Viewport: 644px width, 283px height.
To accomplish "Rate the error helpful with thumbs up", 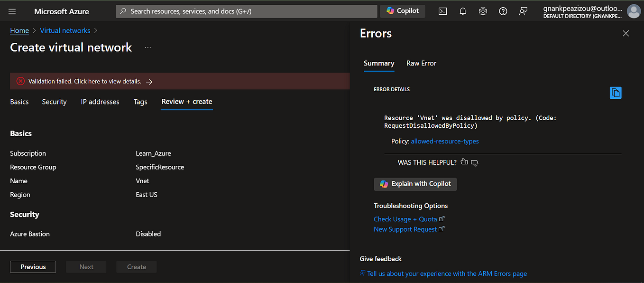I will click(464, 162).
